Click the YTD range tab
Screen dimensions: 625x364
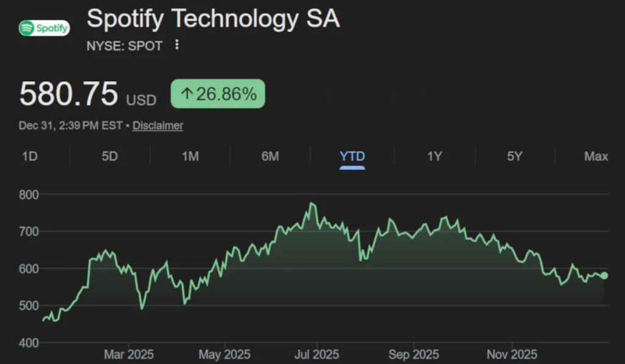[352, 157]
